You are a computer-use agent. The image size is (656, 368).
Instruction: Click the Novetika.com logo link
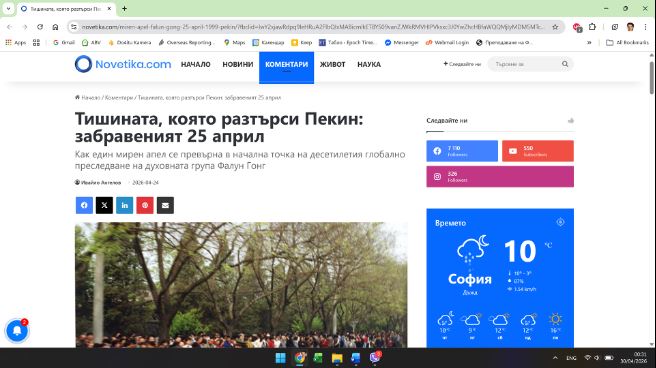click(123, 64)
